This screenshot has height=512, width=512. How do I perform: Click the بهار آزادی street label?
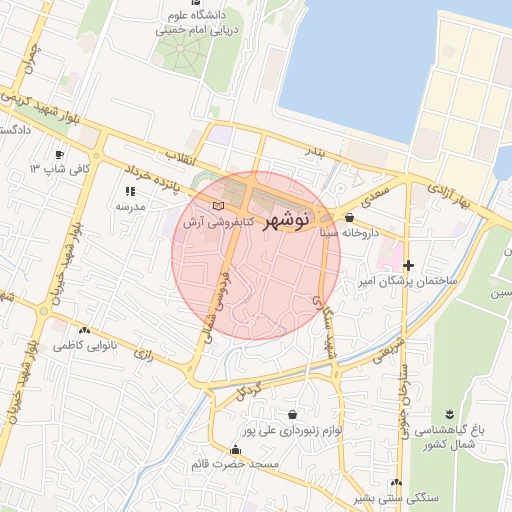click(x=449, y=195)
